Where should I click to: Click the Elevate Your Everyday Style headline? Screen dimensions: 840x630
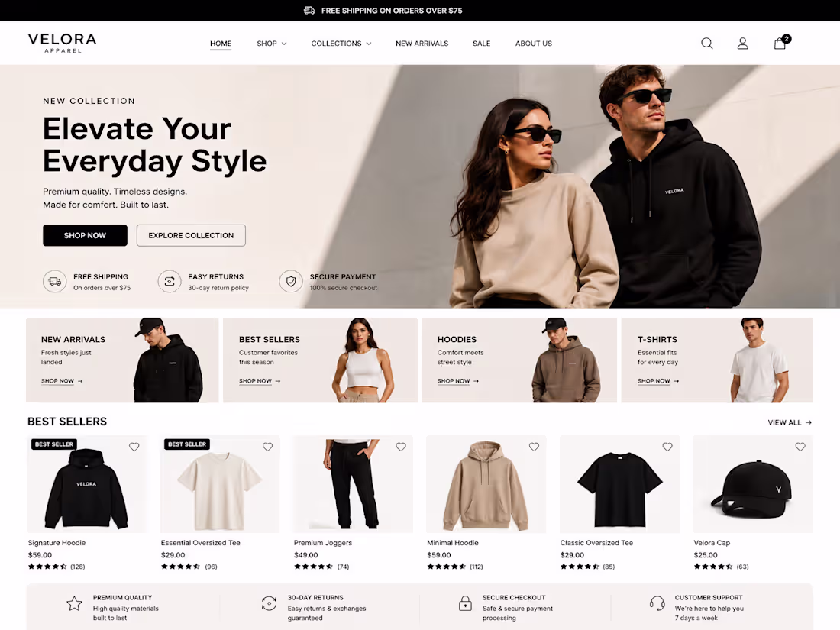pos(154,144)
